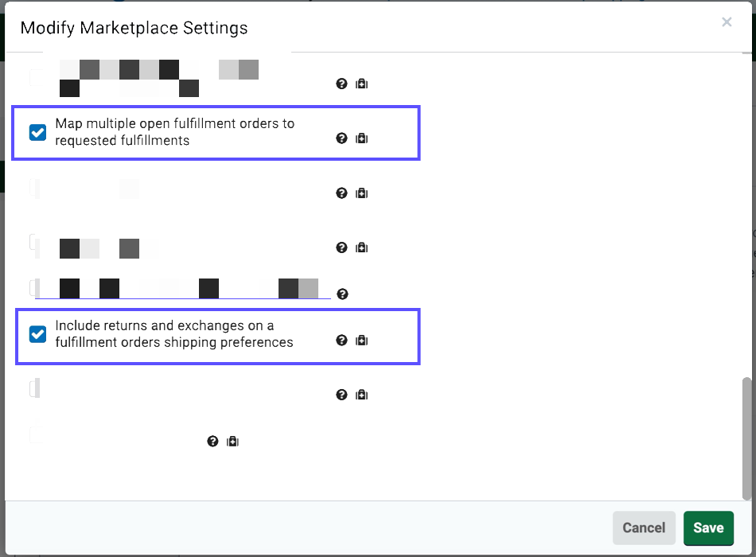Image resolution: width=756 pixels, height=557 pixels.
Task: Click help icon in topmost visible settings row
Action: point(342,84)
